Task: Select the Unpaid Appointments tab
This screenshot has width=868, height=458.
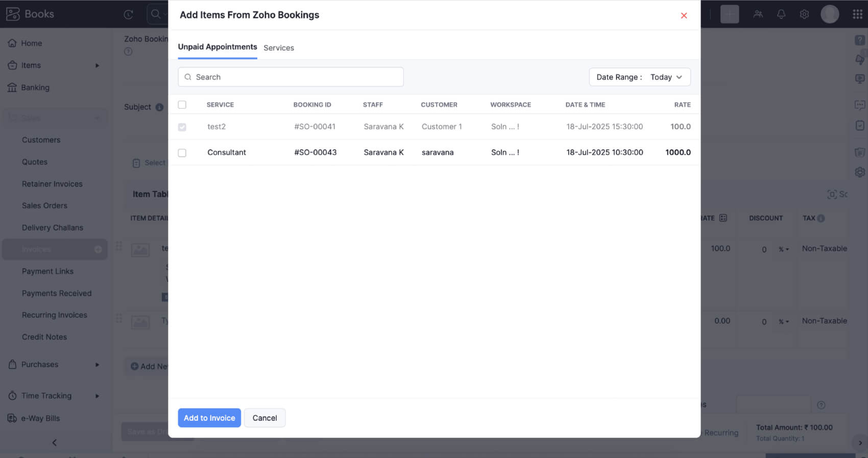Action: coord(218,46)
